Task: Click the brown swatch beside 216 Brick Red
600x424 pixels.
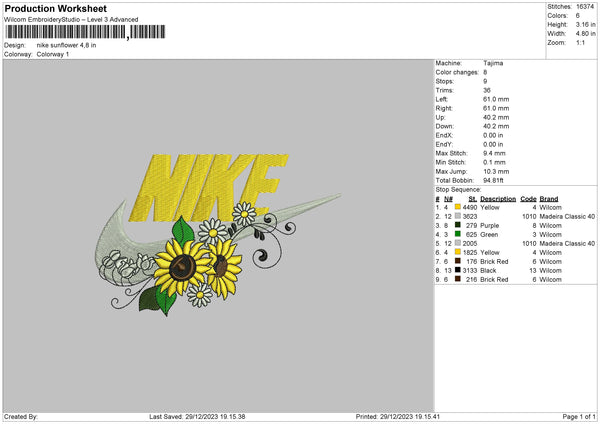Action: (458, 279)
